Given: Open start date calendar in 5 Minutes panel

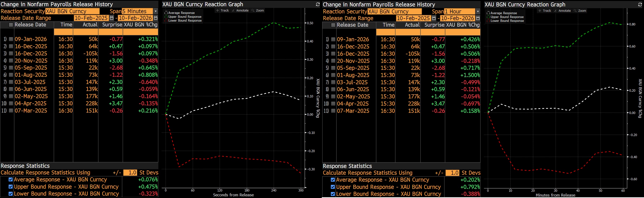Looking at the screenshot, I should [x=112, y=18].
